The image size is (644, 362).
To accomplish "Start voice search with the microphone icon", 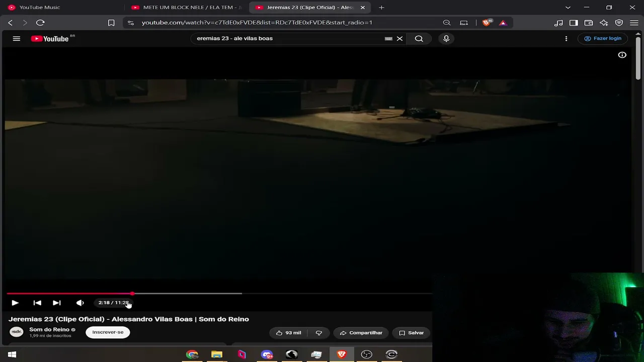I will (x=446, y=39).
